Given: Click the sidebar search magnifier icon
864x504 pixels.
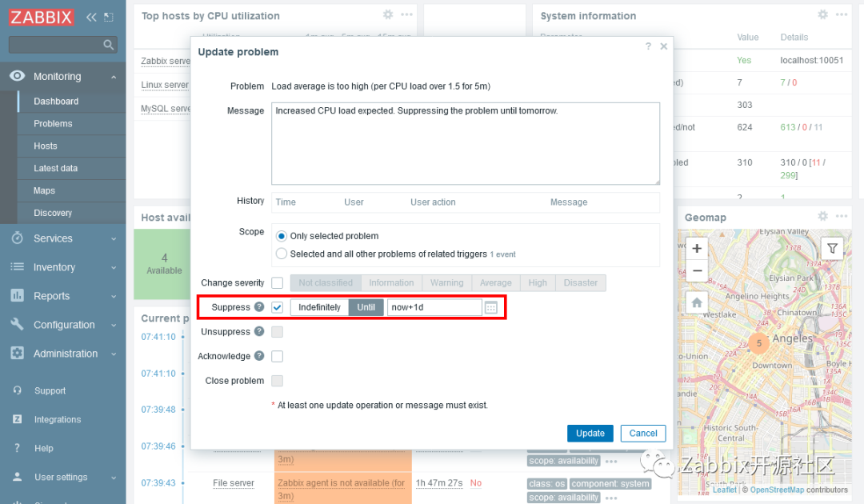Looking at the screenshot, I should (x=109, y=45).
